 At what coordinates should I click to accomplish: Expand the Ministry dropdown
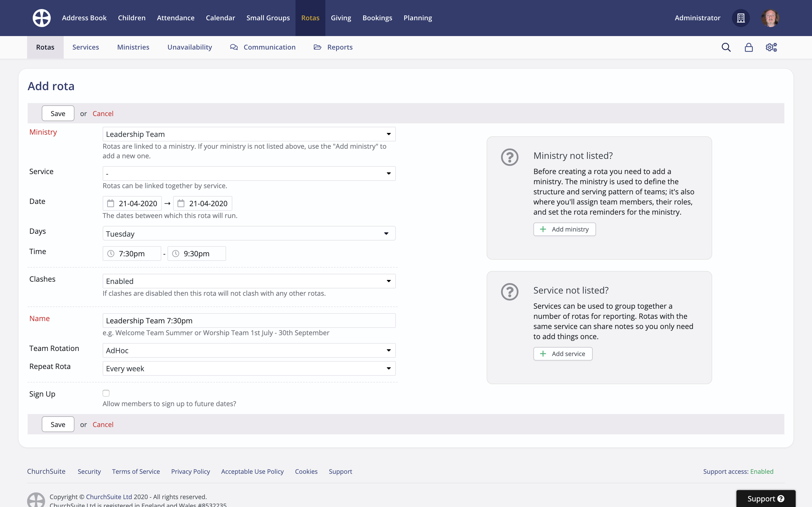click(x=249, y=134)
